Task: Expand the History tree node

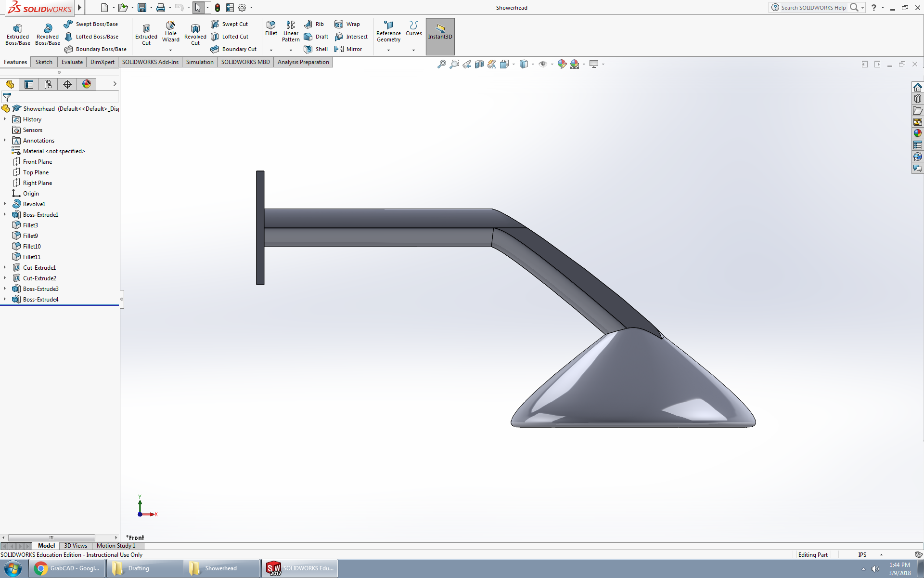Action: click(x=5, y=119)
